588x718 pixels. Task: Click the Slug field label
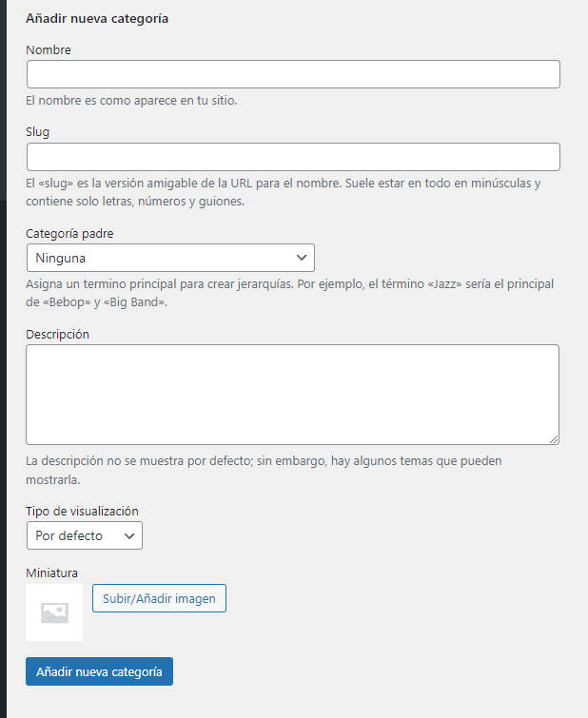point(38,131)
